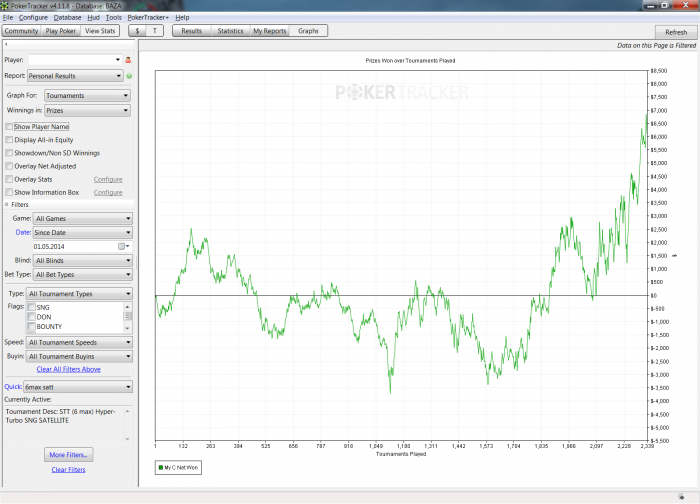Select the T tournaments button
The image size is (700, 504).
156,31
